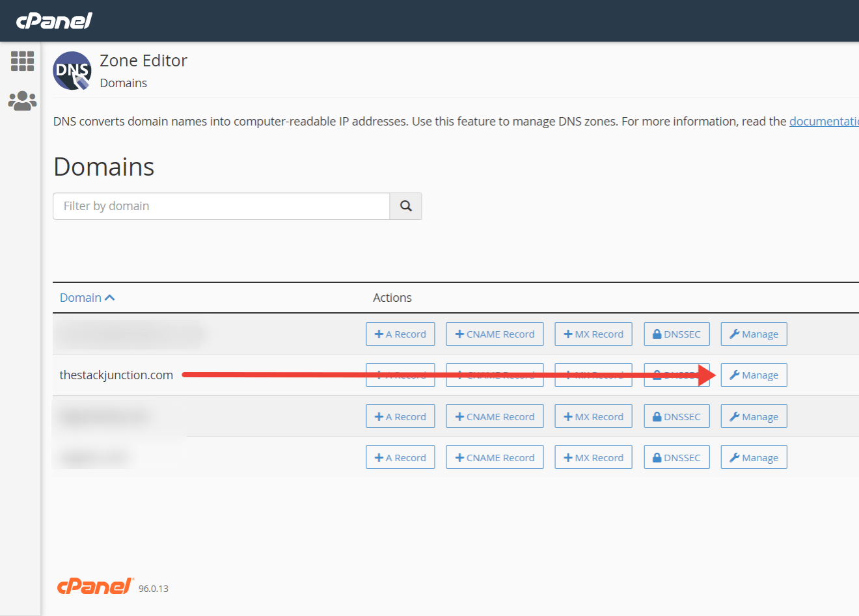
Task: Enable DNSSEC on the bottom domain row
Action: click(676, 457)
